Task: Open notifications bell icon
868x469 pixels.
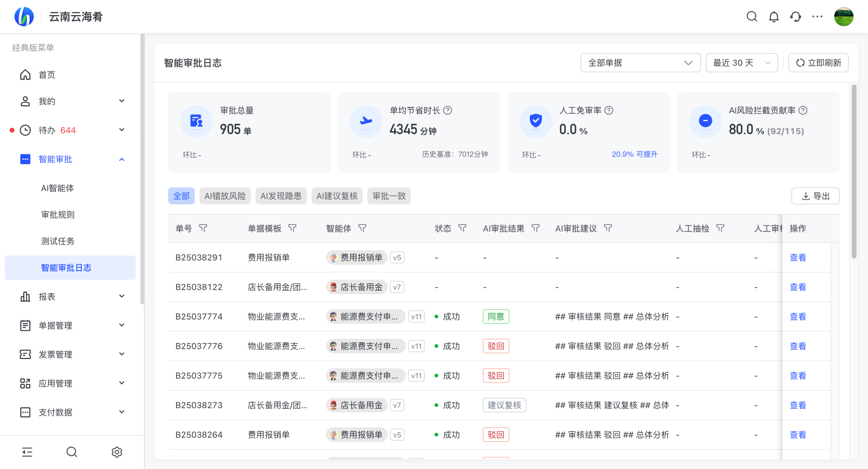Action: coord(774,17)
